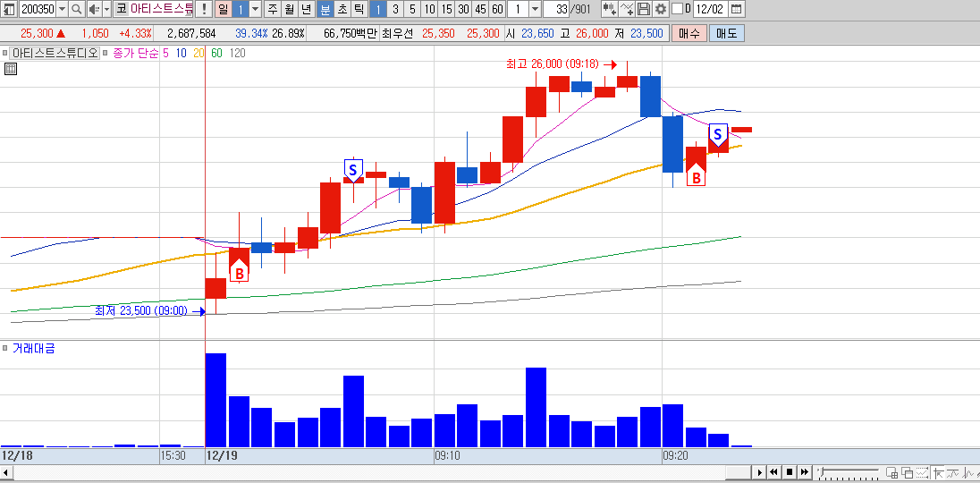Image resolution: width=980 pixels, height=483 pixels.
Task: Toggle the 일 (daily) chart period
Action: (x=224, y=9)
